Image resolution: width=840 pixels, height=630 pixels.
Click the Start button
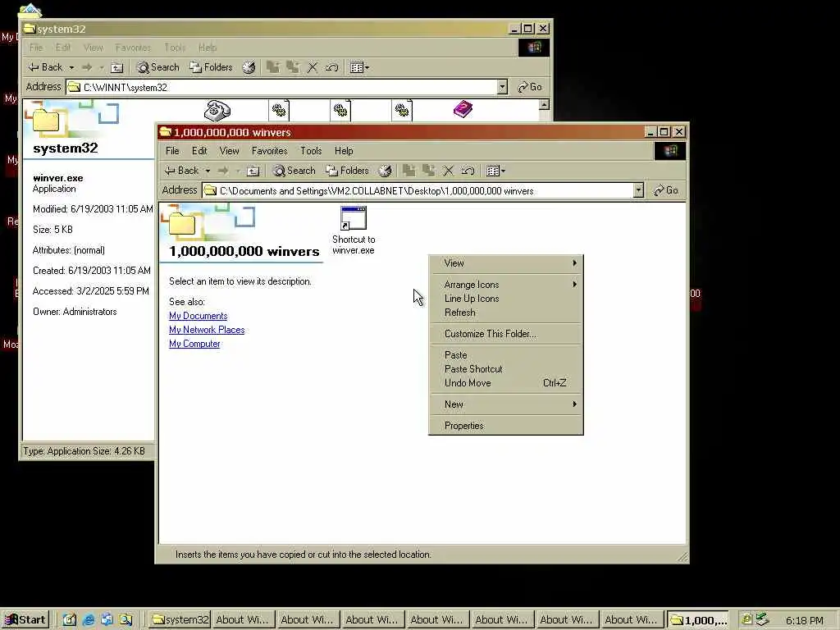25,620
